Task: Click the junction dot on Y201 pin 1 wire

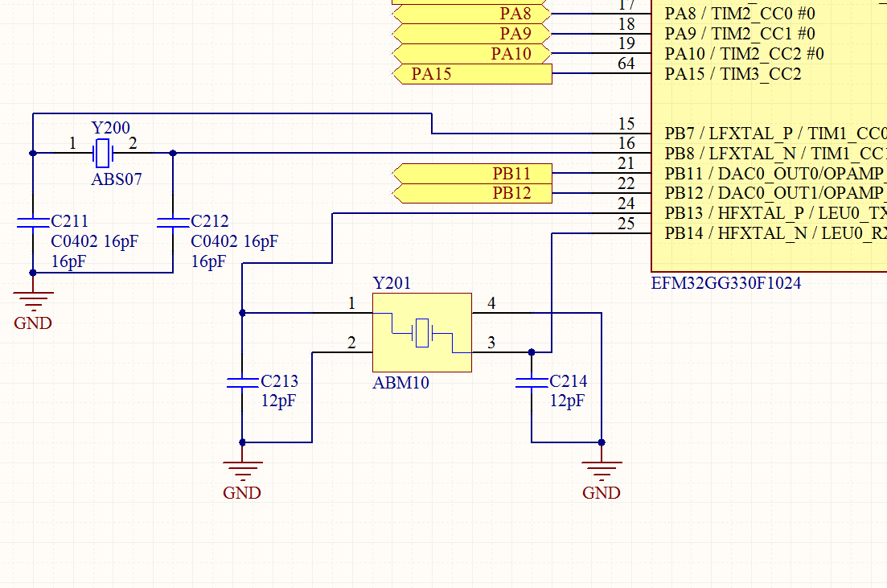Action: pos(242,313)
